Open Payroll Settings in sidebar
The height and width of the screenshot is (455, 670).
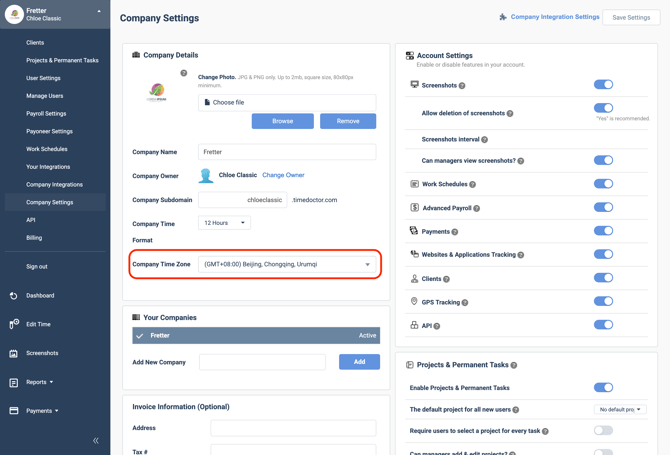46,114
